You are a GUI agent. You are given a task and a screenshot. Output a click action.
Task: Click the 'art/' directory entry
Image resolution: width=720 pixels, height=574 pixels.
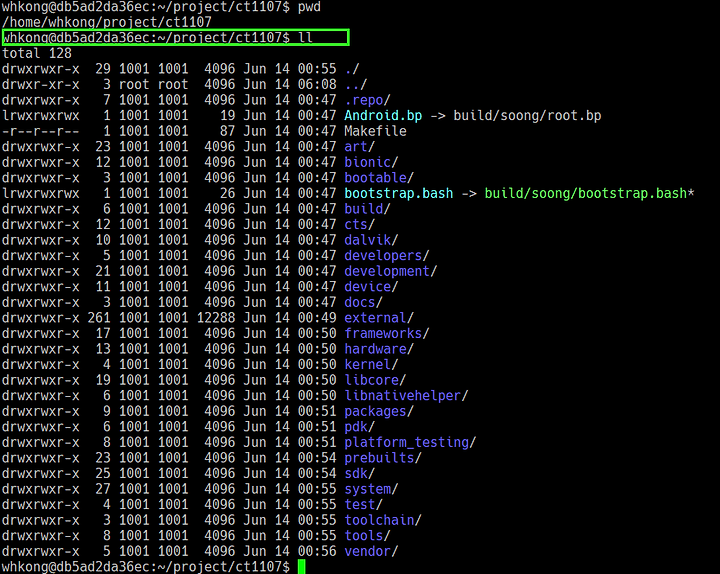coord(360,147)
